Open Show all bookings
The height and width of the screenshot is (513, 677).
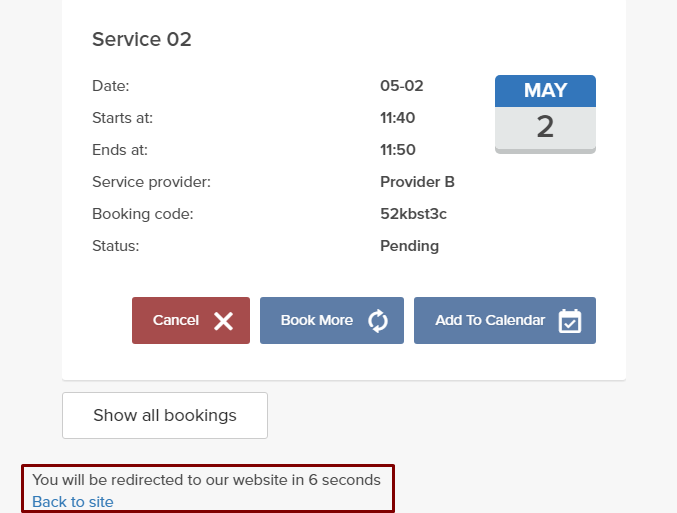pyautogui.click(x=165, y=415)
